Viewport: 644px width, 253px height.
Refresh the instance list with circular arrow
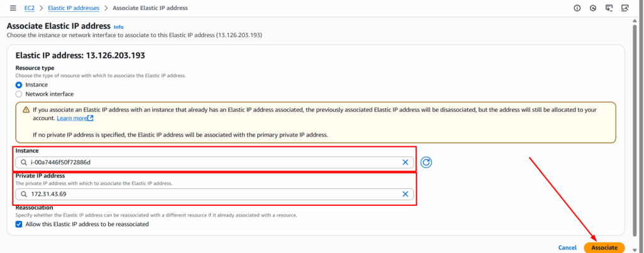[426, 163]
